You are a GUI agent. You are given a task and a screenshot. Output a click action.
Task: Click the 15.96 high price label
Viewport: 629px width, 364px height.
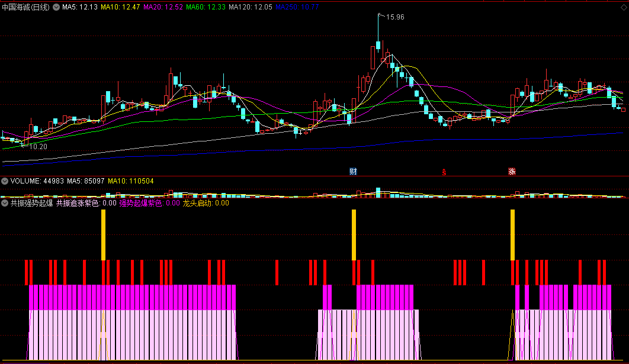[395, 17]
